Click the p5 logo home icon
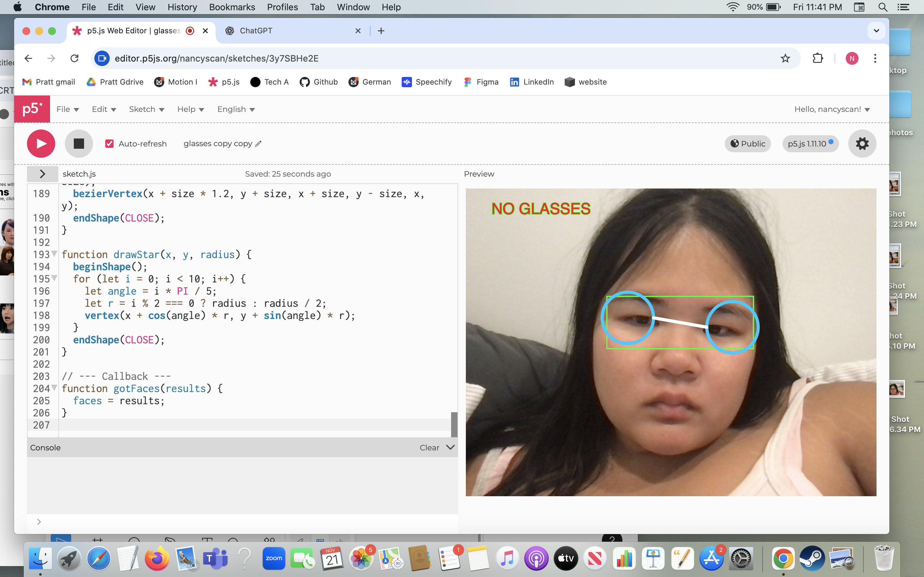Viewport: 924px width, 577px height. click(x=32, y=109)
